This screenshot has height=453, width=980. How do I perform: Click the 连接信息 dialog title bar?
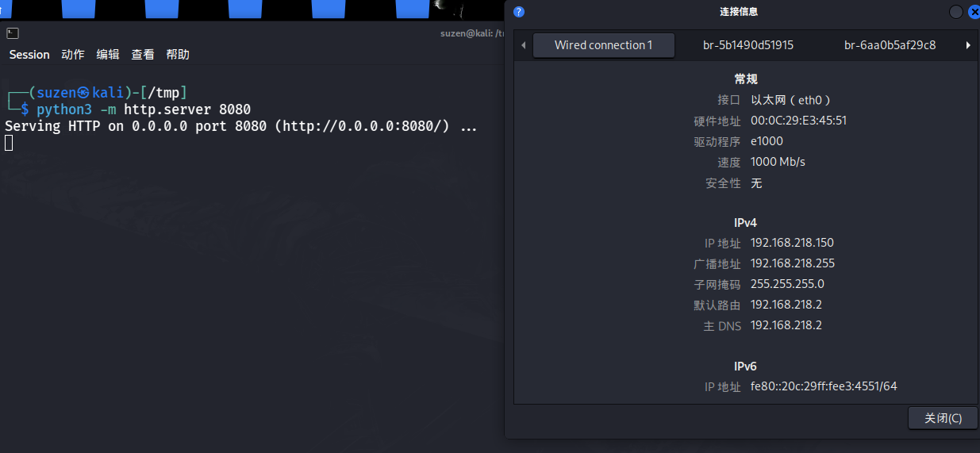tap(738, 12)
